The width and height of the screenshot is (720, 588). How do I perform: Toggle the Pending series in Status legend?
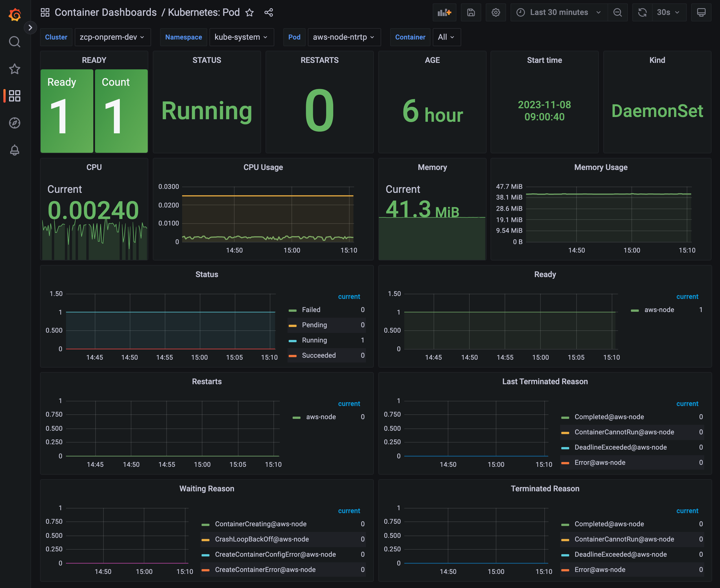[314, 325]
